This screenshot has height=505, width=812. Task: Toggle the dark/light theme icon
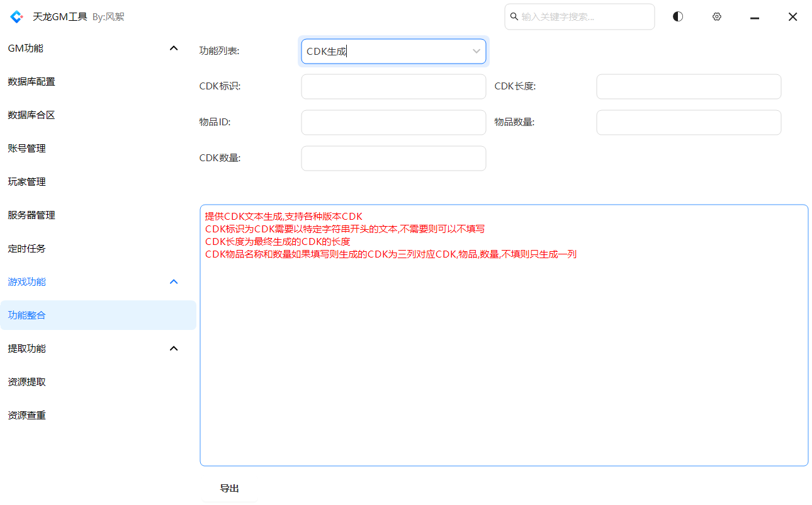[677, 17]
